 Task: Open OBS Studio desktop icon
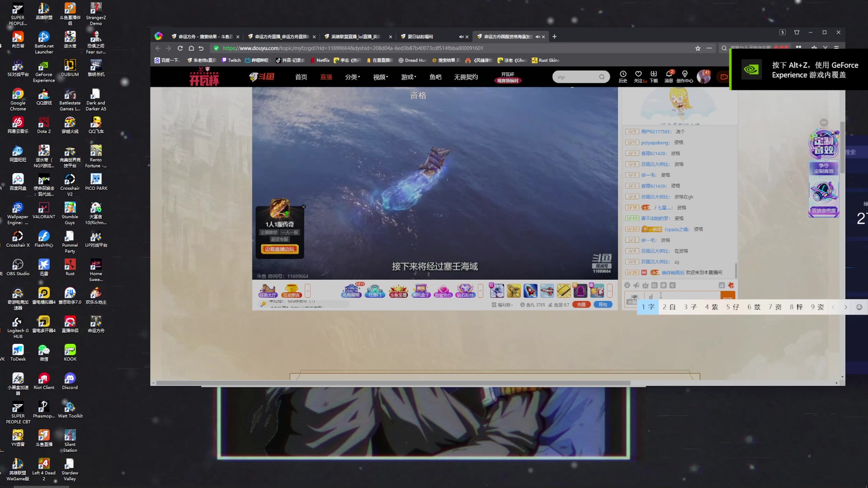(18, 267)
